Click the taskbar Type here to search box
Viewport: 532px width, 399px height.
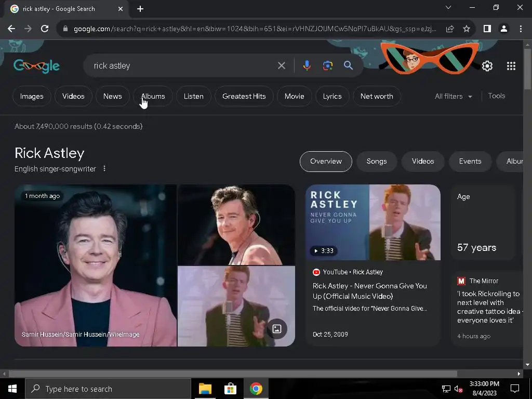pyautogui.click(x=108, y=389)
